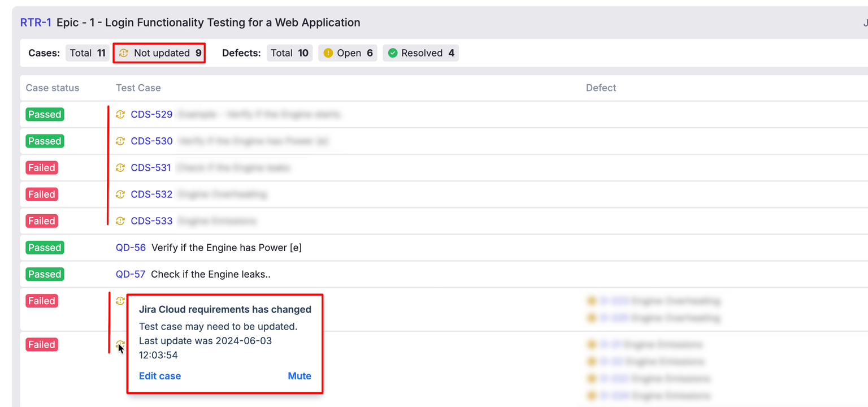868x407 pixels.
Task: Click the Failed status badge for CDS-532
Action: (42, 194)
